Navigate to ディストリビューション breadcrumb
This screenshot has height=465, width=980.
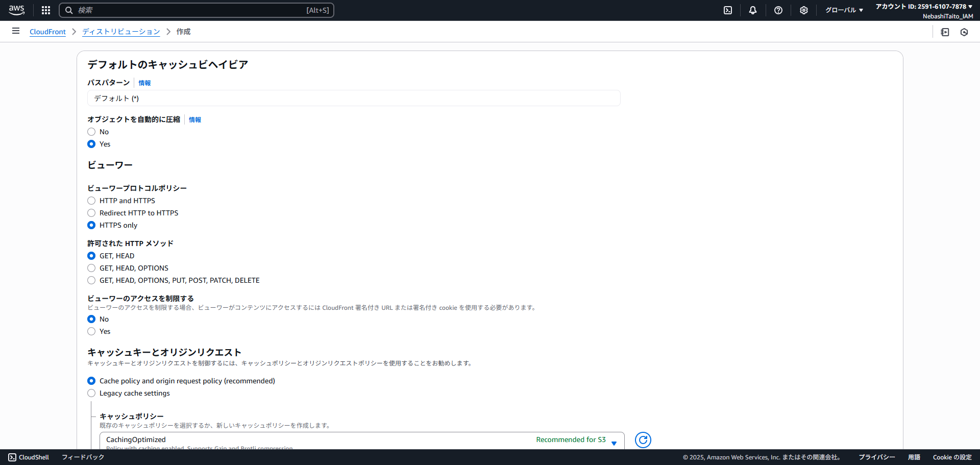(121, 32)
